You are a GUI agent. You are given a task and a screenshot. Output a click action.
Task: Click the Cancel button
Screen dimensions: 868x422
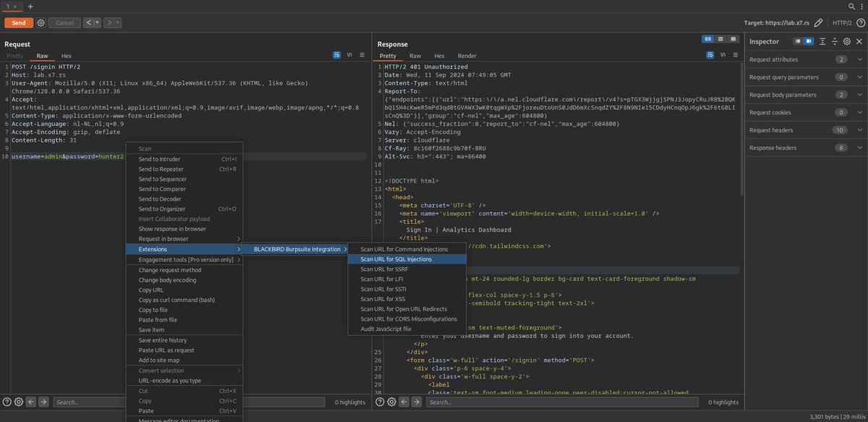pyautogui.click(x=64, y=22)
